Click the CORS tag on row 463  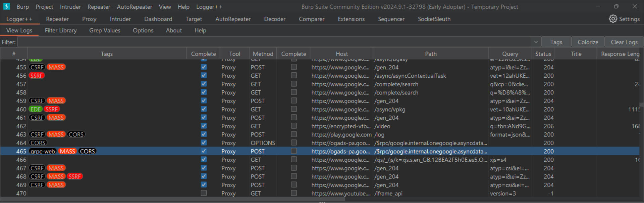(x=76, y=134)
